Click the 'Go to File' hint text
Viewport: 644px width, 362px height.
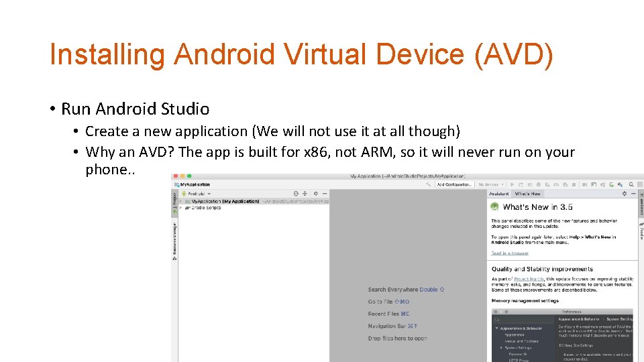(388, 302)
